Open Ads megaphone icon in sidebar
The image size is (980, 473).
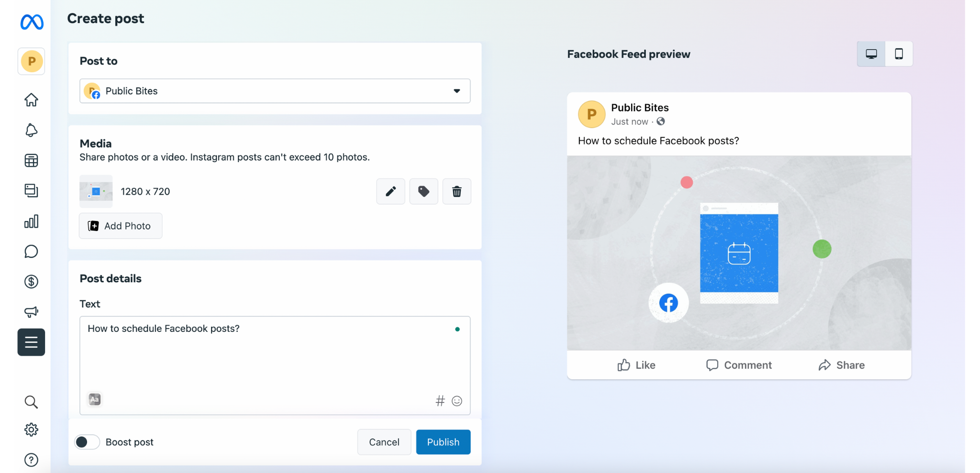[31, 312]
